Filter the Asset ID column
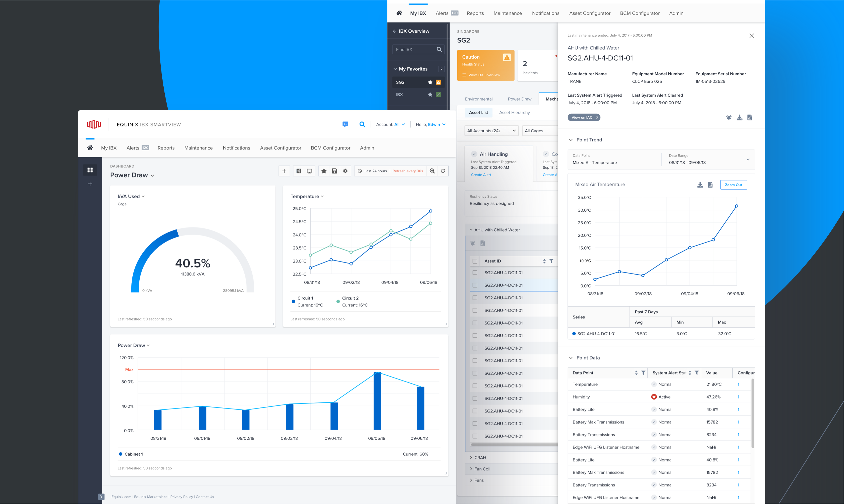Viewport: 844px width, 504px height. (551, 261)
